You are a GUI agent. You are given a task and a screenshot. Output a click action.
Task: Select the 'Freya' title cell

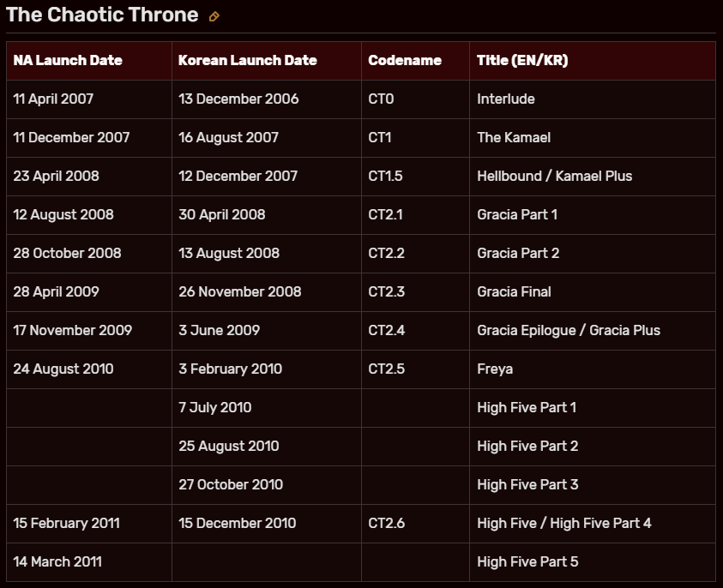pos(495,369)
